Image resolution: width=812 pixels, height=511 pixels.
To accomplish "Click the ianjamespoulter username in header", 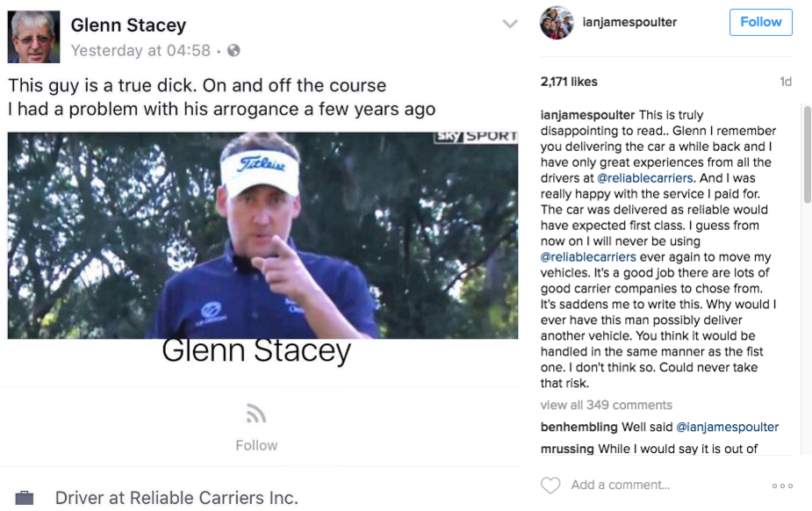I will click(x=629, y=22).
